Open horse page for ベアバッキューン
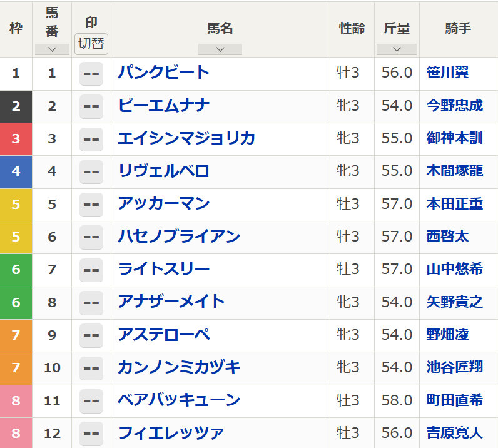The width and height of the screenshot is (498, 448). click(x=179, y=400)
